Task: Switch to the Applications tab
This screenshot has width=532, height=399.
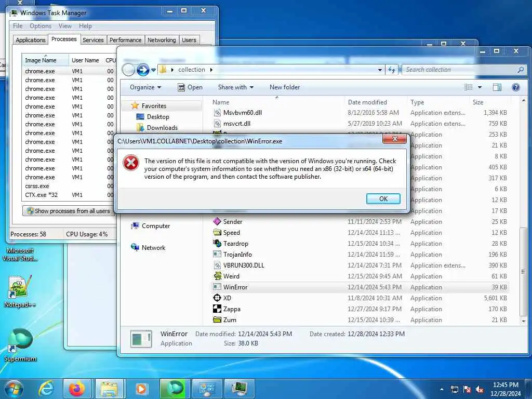Action: (x=31, y=39)
